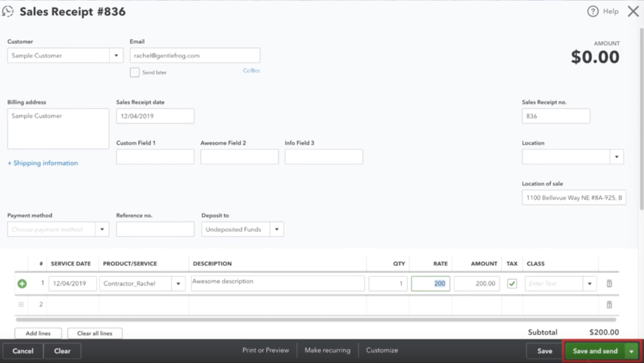
Task: Select Print or Preview in bottom bar
Action: point(265,350)
